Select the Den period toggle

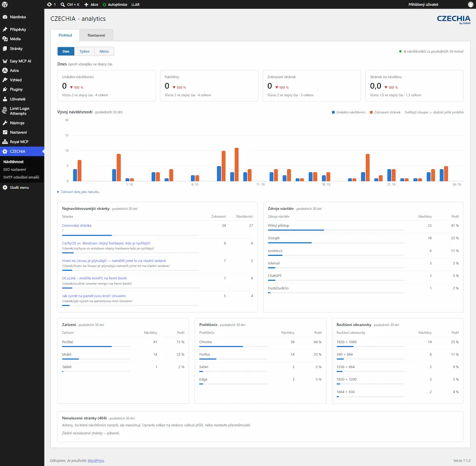pyautogui.click(x=66, y=51)
